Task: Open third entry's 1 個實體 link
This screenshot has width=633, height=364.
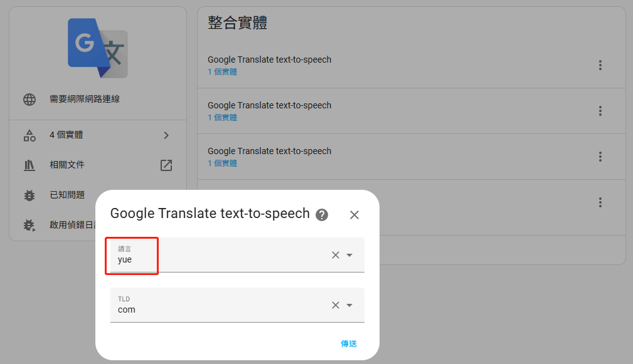Action: [x=223, y=164]
